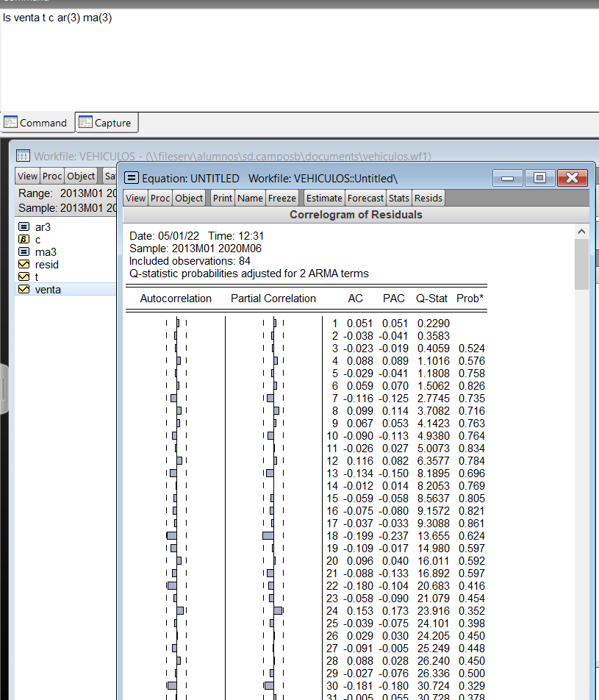Click Estimate on the equation toolbar
The height and width of the screenshot is (700, 599).
pos(323,197)
